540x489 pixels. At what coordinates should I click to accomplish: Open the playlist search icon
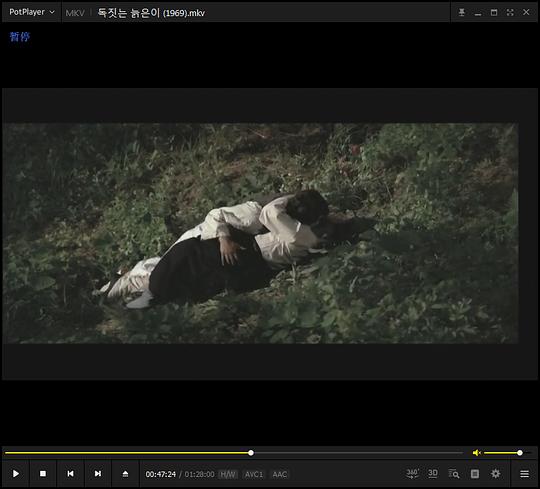coord(454,474)
